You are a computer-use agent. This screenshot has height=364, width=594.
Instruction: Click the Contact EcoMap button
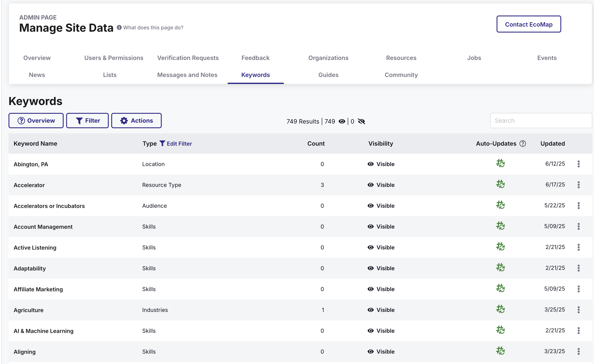click(x=529, y=24)
